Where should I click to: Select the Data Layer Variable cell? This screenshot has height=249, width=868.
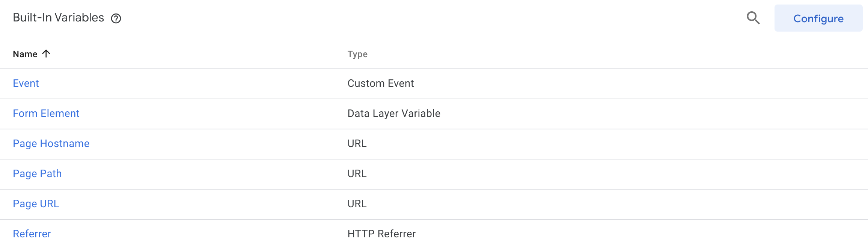click(x=394, y=114)
